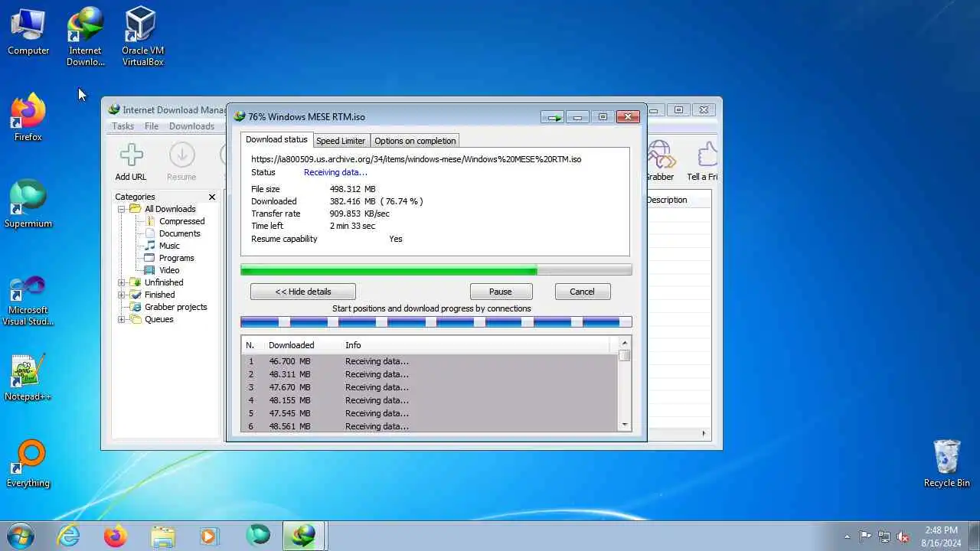Click the connections progress segment bar

click(x=436, y=322)
